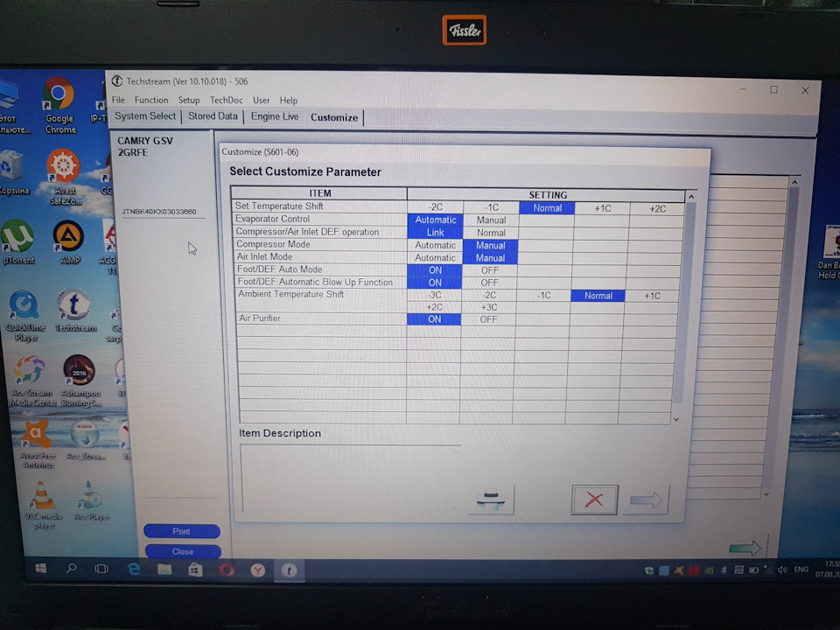Set Air Inlet Mode to Automatic
Screen dimensions: 840x630
tap(435, 257)
